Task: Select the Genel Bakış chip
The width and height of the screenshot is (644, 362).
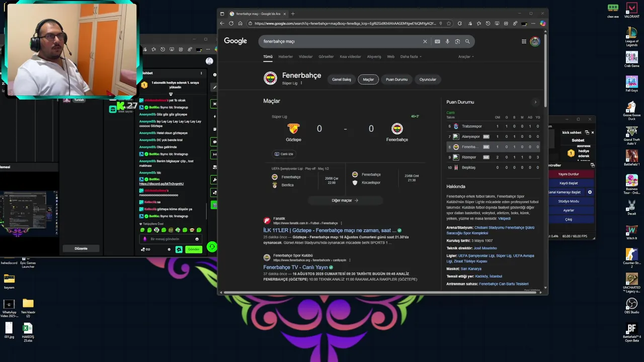Action: pyautogui.click(x=342, y=79)
